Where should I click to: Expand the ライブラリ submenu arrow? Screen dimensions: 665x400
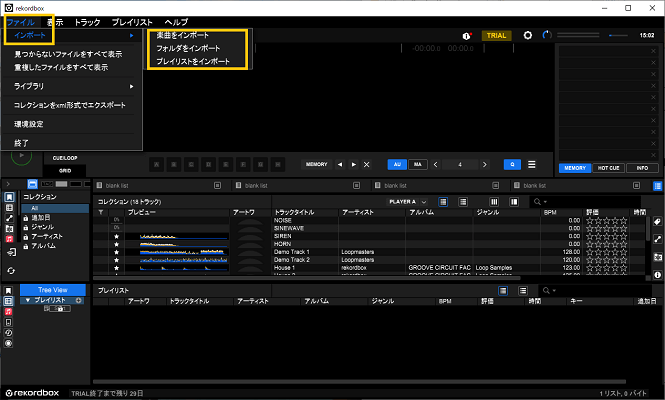click(x=131, y=87)
